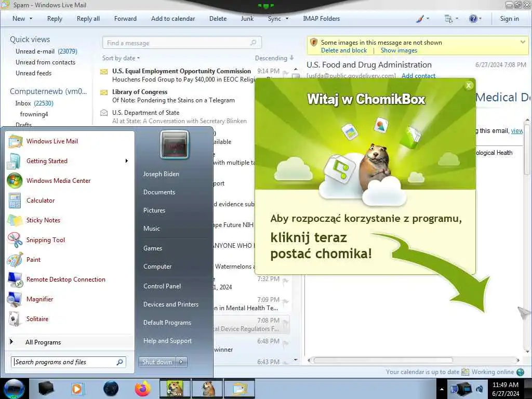Click Delete and block link
Screen dimensions: 532x399
[344, 50]
